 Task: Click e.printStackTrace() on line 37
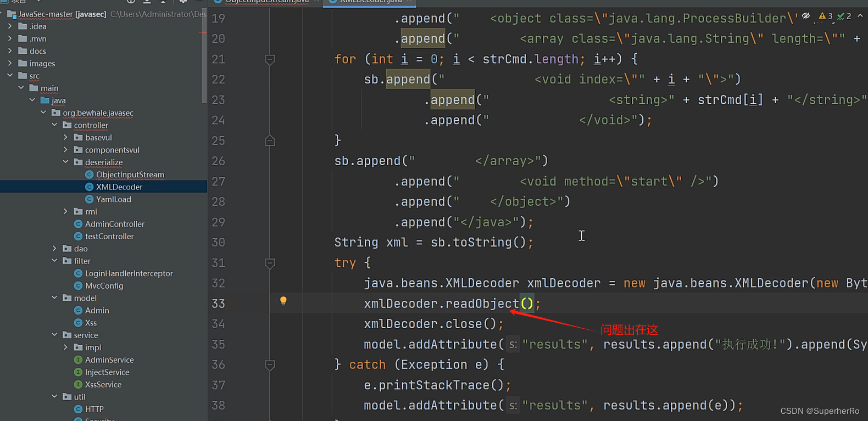coord(433,385)
